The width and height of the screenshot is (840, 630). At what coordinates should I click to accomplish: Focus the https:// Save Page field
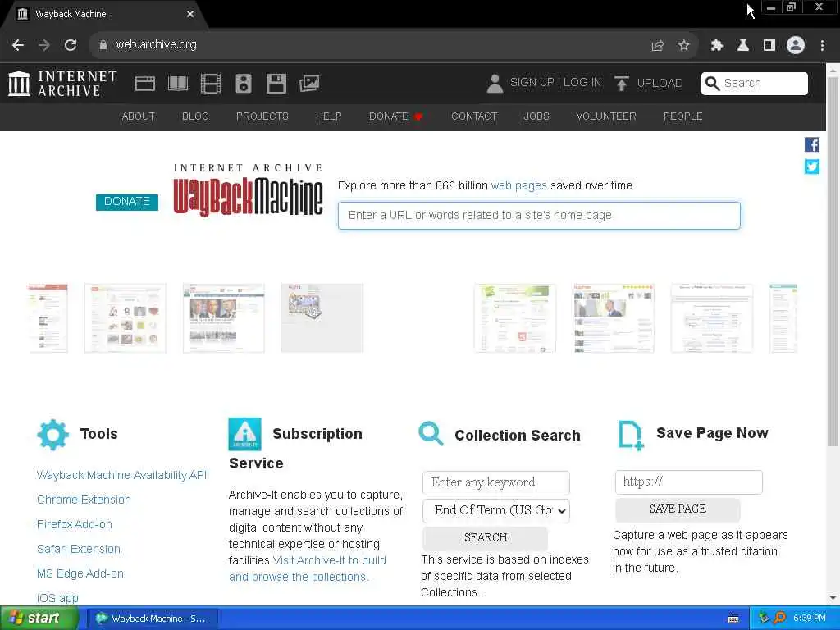[x=689, y=482]
